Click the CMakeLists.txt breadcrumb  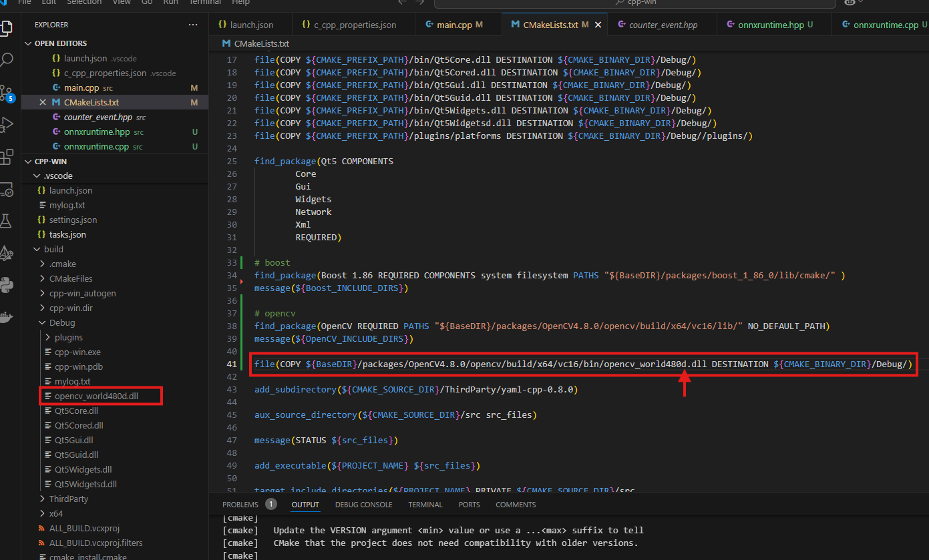click(255, 43)
